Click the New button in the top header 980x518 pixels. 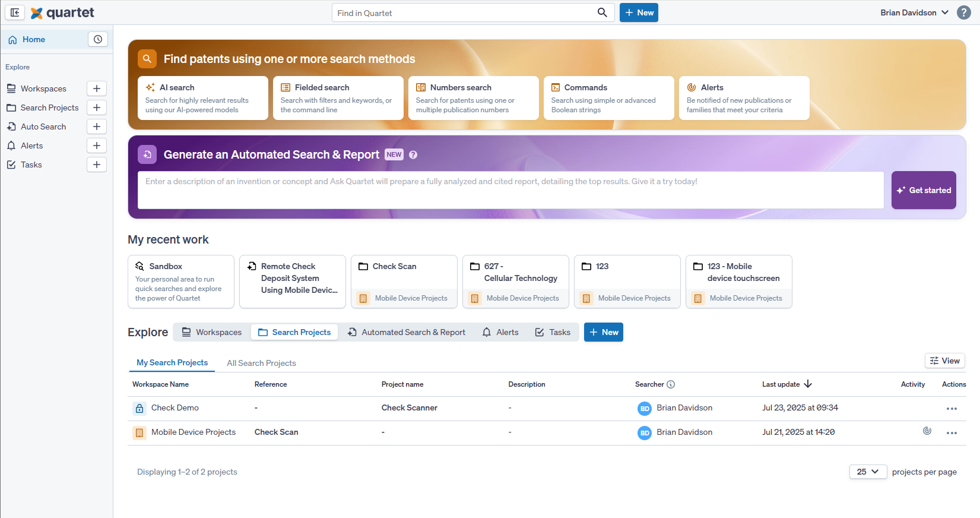639,12
